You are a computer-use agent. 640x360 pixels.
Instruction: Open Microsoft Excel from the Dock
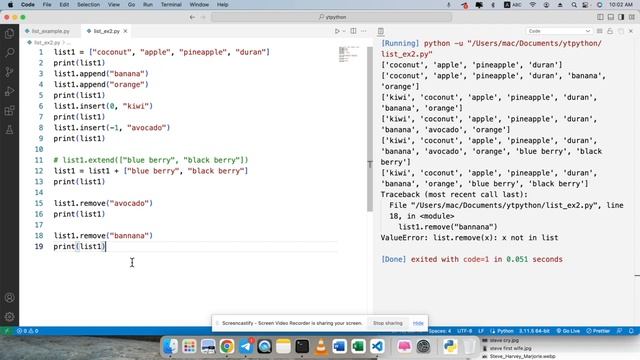pyautogui.click(x=358, y=346)
